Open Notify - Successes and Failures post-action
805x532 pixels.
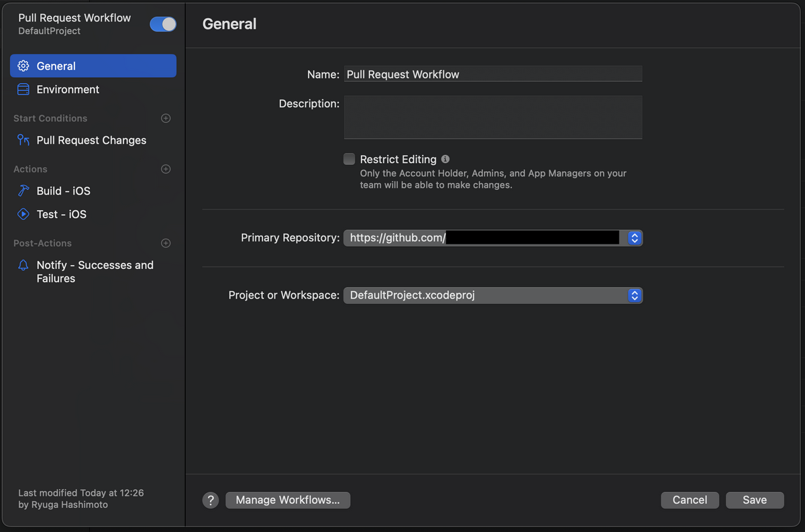pyautogui.click(x=93, y=272)
